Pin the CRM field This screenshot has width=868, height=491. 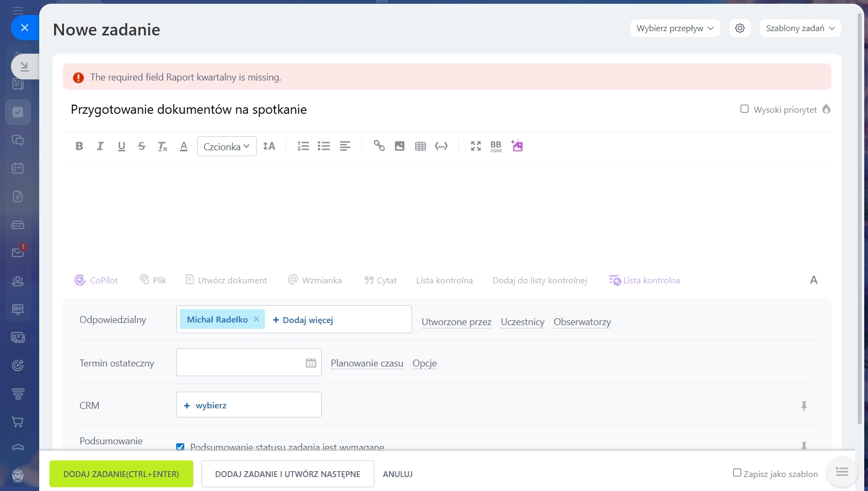804,406
